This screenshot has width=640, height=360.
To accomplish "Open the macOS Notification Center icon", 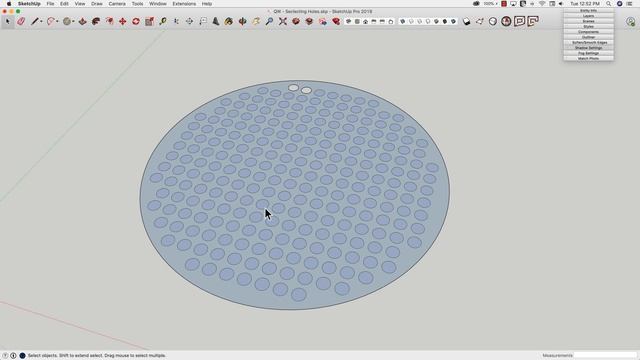I will [x=630, y=4].
